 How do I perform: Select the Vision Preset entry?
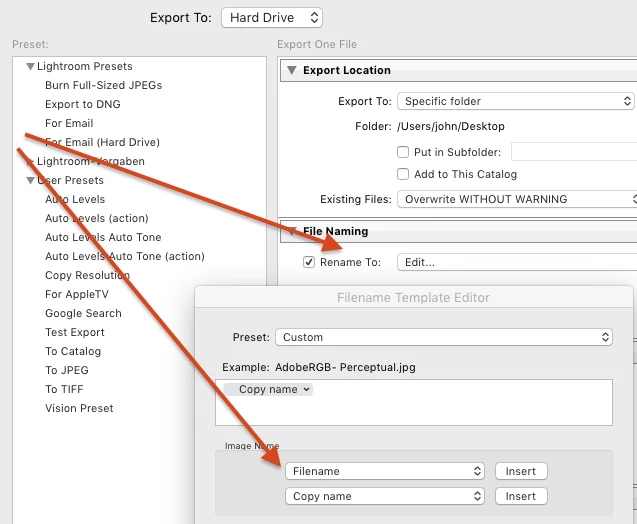(x=79, y=408)
